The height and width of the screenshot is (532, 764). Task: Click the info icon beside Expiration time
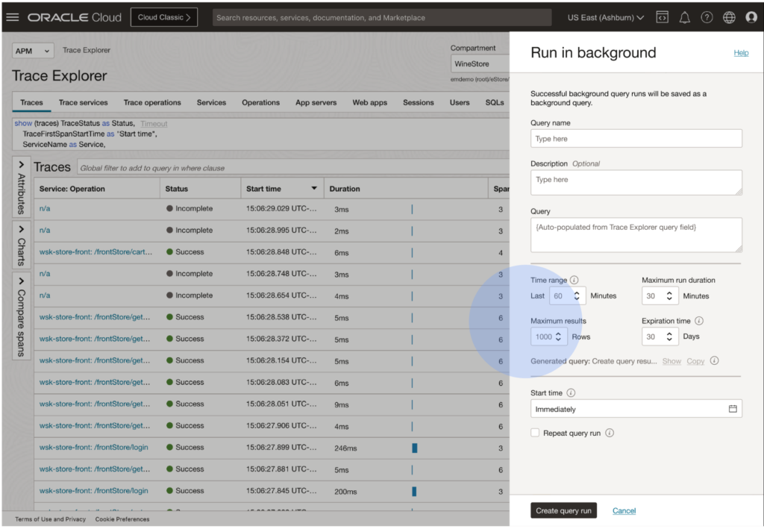pyautogui.click(x=699, y=321)
